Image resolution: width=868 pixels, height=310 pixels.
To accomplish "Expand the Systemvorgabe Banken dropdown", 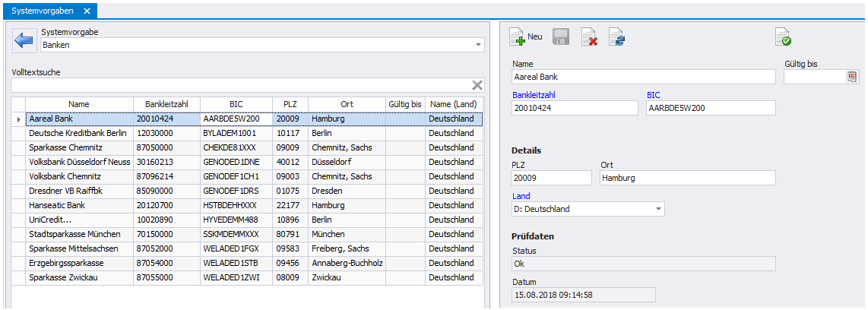I will point(478,46).
